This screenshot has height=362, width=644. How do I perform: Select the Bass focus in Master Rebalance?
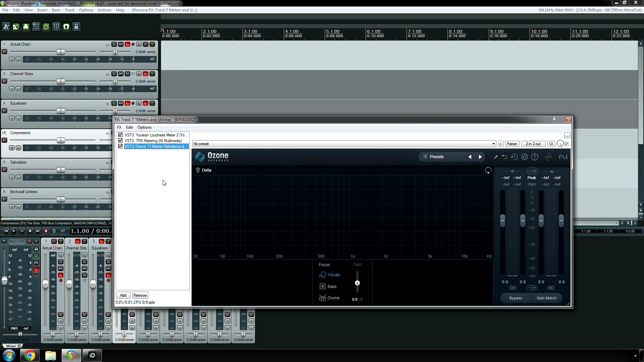click(x=332, y=287)
